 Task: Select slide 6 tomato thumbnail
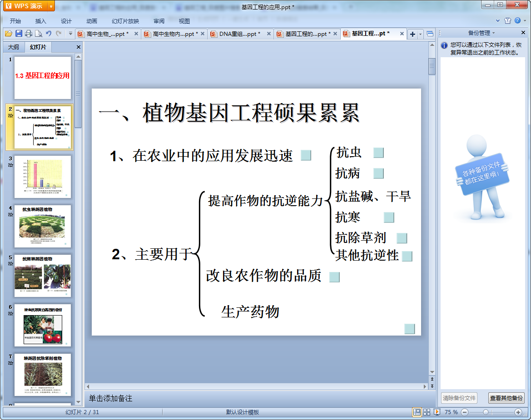coord(43,325)
